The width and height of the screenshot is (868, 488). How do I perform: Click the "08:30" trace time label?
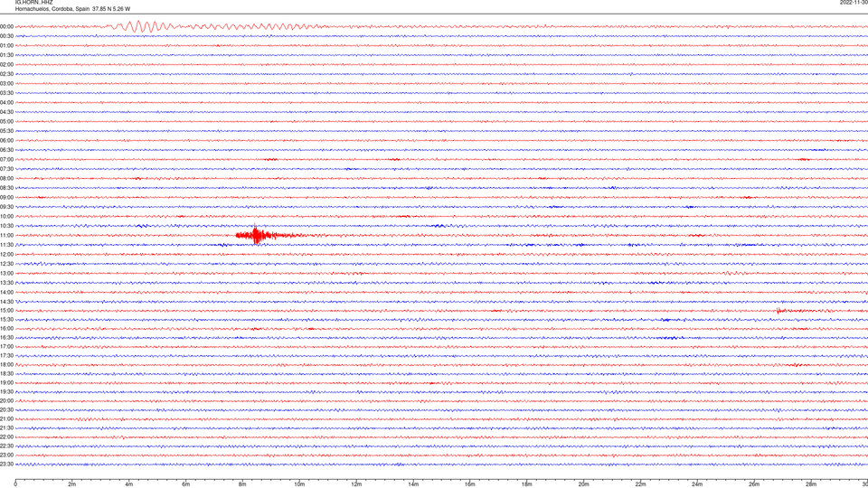click(6, 188)
